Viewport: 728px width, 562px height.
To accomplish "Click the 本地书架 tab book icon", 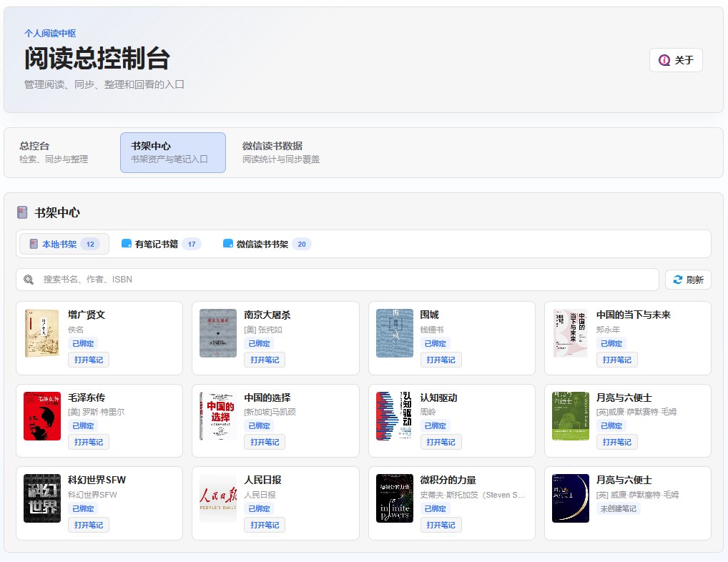I will click(x=34, y=244).
